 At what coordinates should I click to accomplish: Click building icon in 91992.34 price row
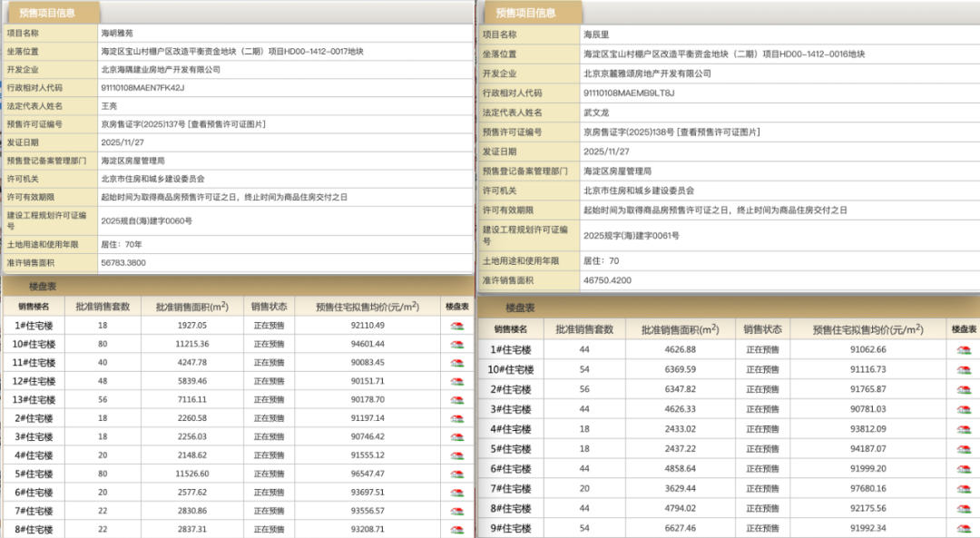(963, 528)
